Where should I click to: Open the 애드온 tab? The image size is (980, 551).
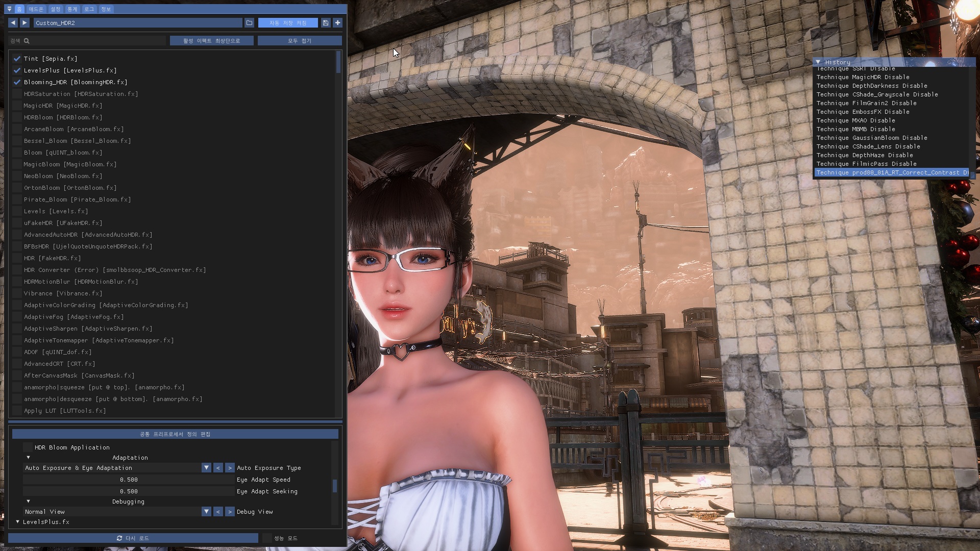pyautogui.click(x=36, y=9)
